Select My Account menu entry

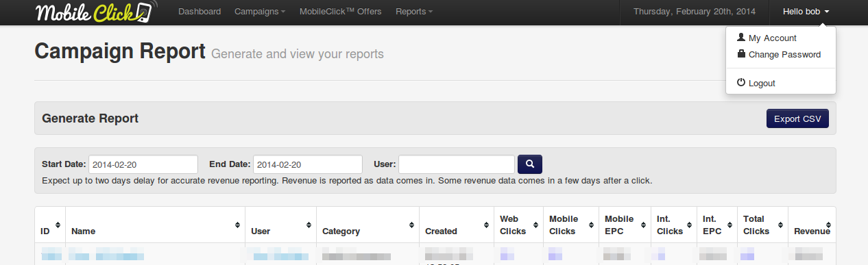pos(781,38)
